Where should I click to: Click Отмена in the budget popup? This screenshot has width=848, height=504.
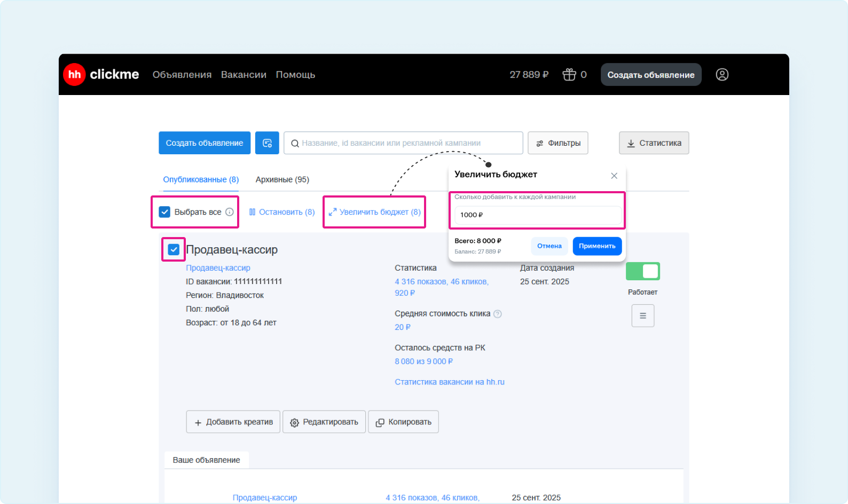pyautogui.click(x=549, y=246)
